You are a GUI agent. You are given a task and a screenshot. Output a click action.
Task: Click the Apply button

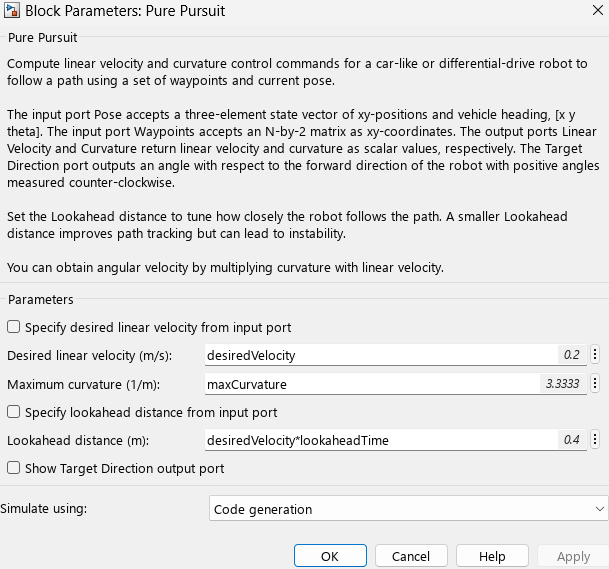click(x=573, y=556)
